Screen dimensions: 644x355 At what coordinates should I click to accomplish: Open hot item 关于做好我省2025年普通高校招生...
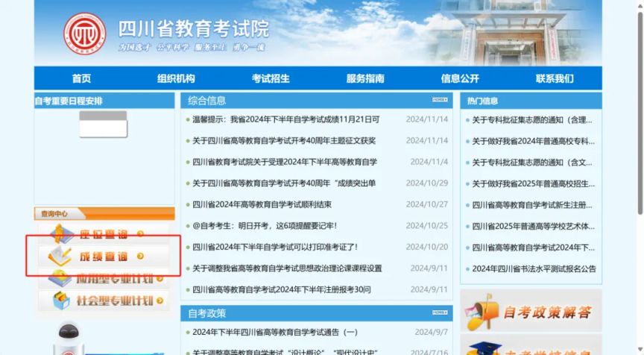click(533, 184)
